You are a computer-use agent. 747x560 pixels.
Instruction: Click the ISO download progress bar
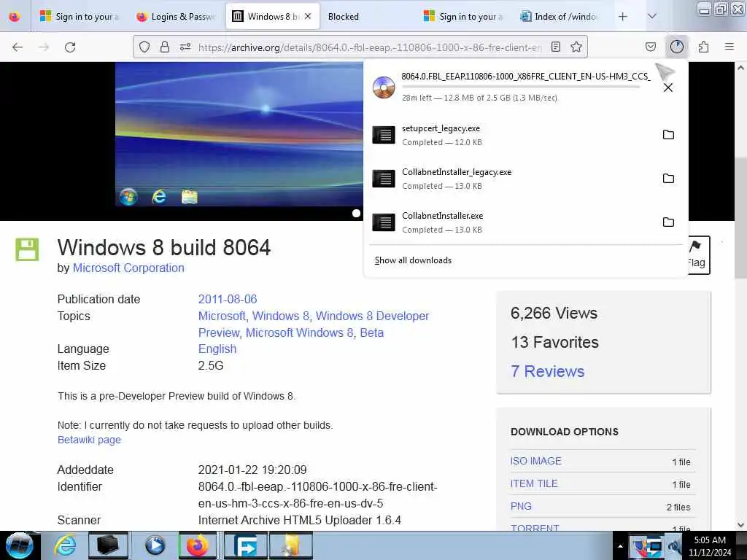click(x=521, y=87)
